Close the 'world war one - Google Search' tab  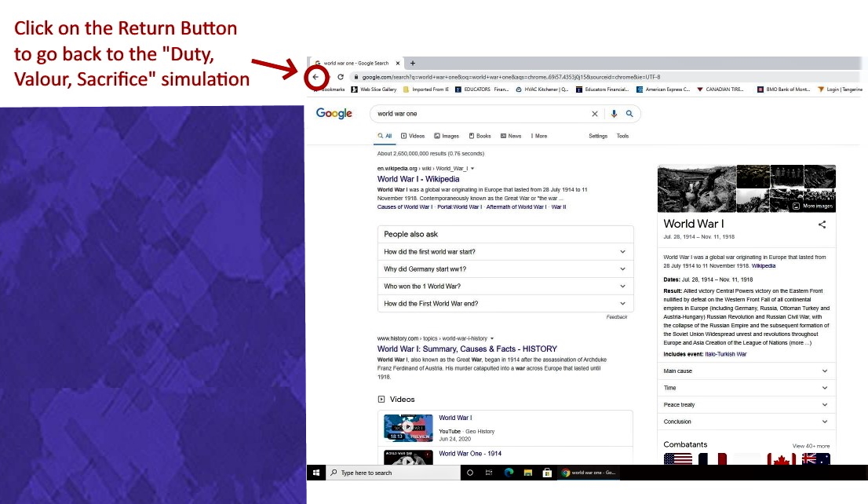pyautogui.click(x=397, y=63)
